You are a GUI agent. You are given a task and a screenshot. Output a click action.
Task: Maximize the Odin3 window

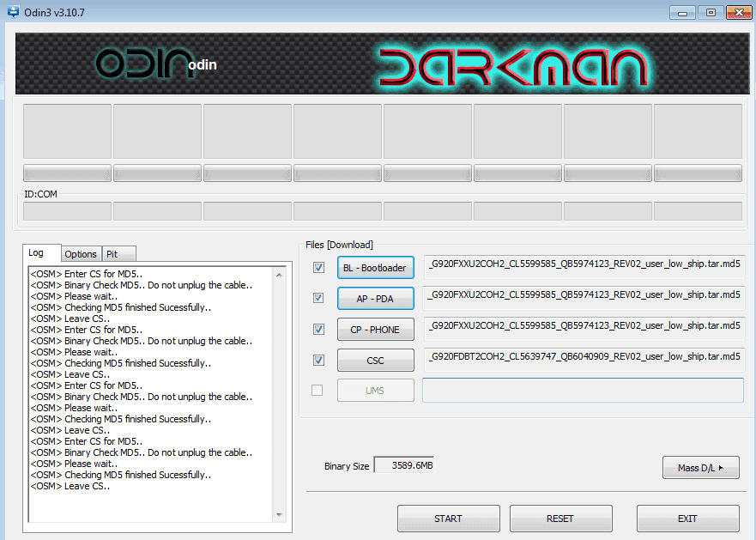tap(711, 13)
